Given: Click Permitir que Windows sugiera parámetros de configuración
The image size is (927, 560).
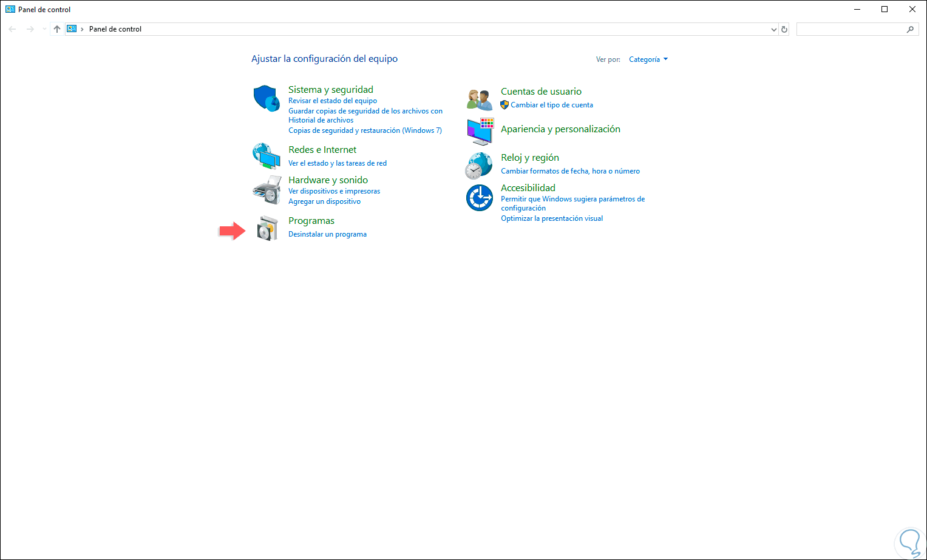Looking at the screenshot, I should [x=573, y=203].
